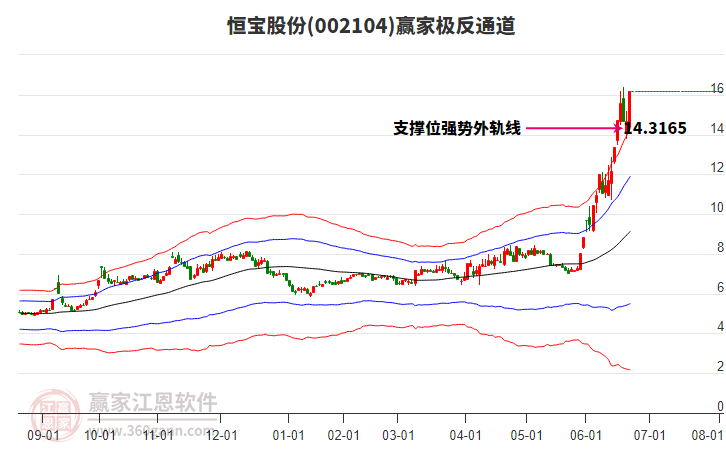Screen dimensions: 726x450
Task: Click the x-axis date 08-01
Action: coord(707,435)
